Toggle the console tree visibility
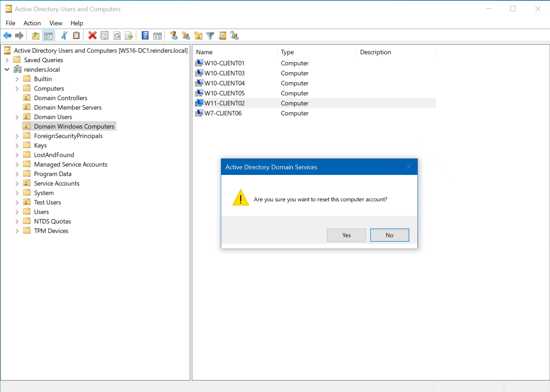 tap(49, 35)
